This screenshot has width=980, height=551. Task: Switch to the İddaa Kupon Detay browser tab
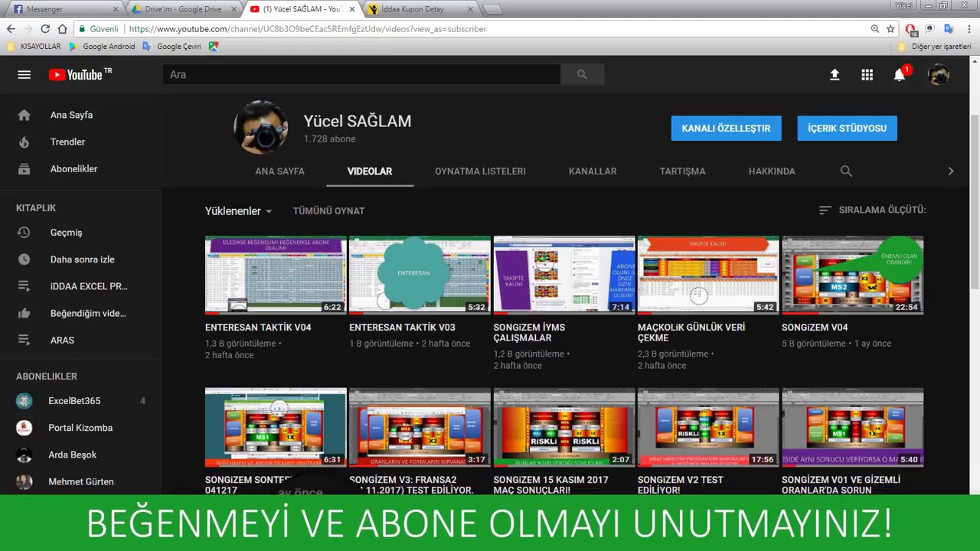point(420,9)
